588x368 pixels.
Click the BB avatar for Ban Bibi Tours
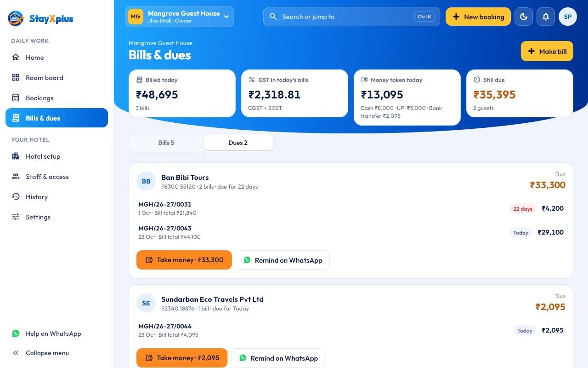click(x=146, y=181)
